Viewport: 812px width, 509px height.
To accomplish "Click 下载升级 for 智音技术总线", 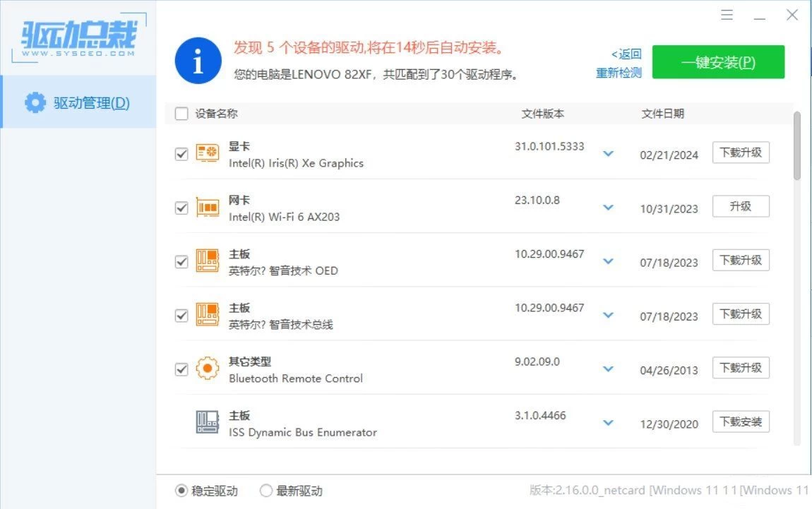I will coord(741,314).
